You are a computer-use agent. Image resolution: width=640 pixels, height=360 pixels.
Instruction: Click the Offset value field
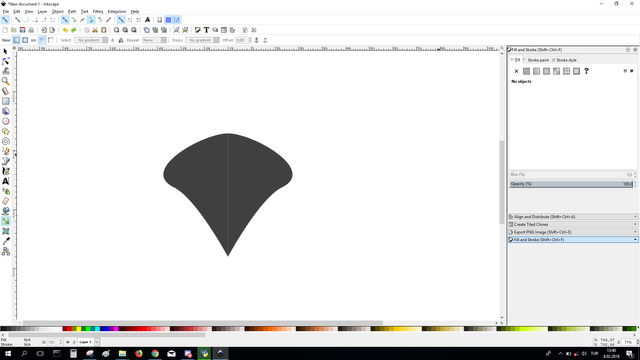pyautogui.click(x=242, y=40)
